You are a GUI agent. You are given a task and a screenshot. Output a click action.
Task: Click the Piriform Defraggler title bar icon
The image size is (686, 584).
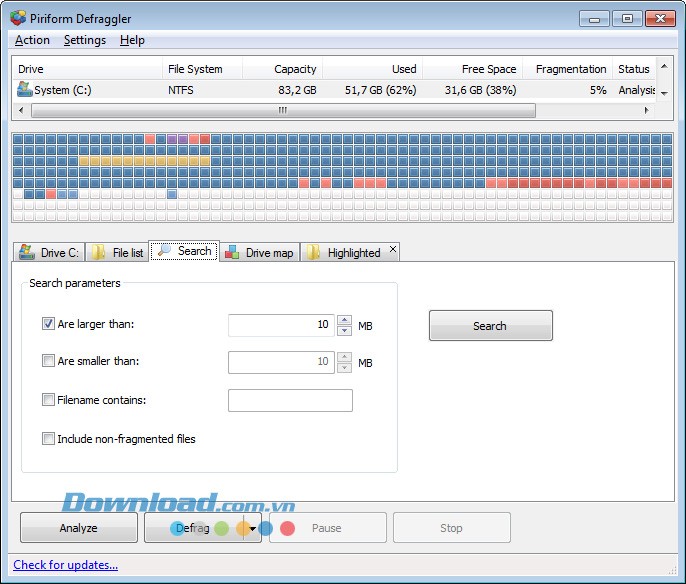pyautogui.click(x=18, y=18)
